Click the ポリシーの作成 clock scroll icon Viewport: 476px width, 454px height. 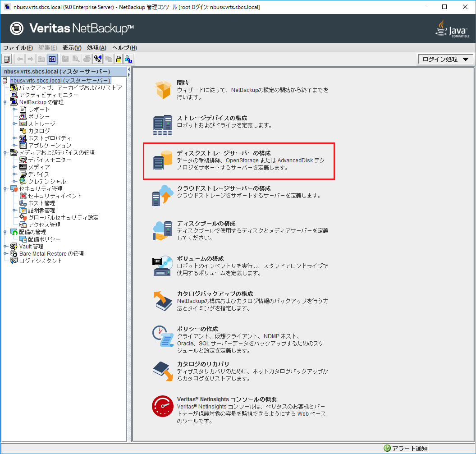pos(163,336)
